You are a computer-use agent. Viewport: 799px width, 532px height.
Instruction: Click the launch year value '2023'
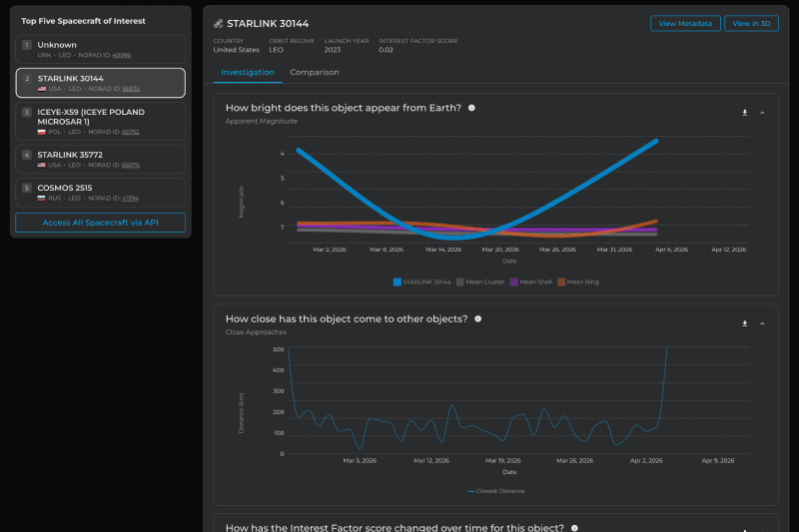click(333, 50)
